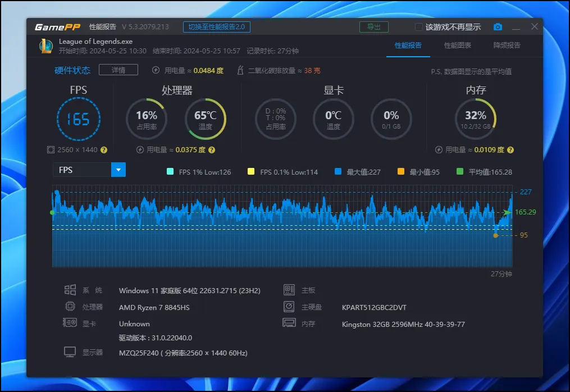Click the GPU 0℃ temperature gauge

click(334, 119)
